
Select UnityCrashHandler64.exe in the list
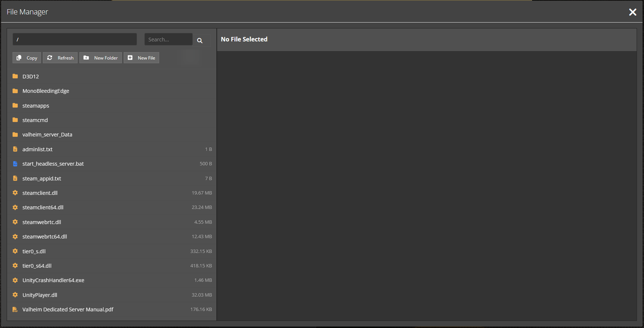click(53, 280)
